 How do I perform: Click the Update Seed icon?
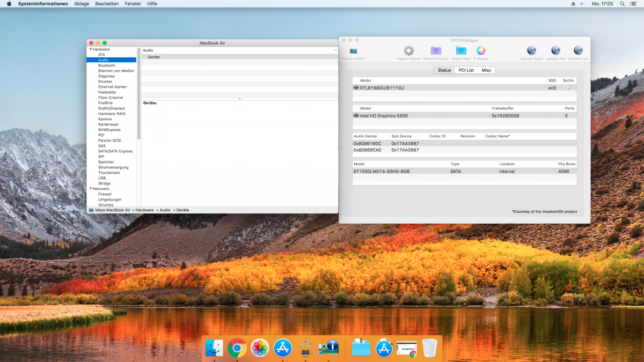(531, 51)
